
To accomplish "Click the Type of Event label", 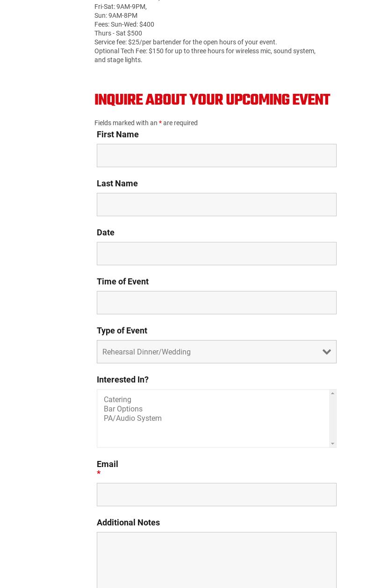I will click(x=122, y=331).
